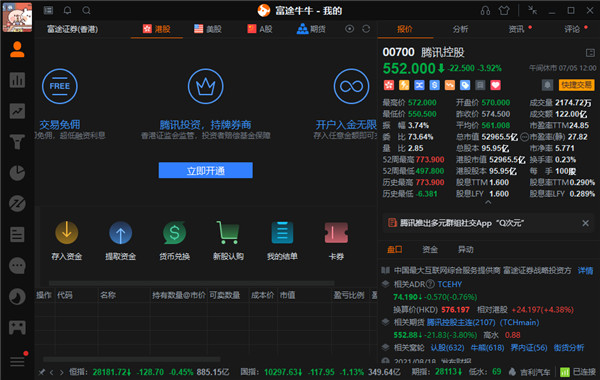
Task: Select the 资金 sub-tab
Action: point(430,250)
